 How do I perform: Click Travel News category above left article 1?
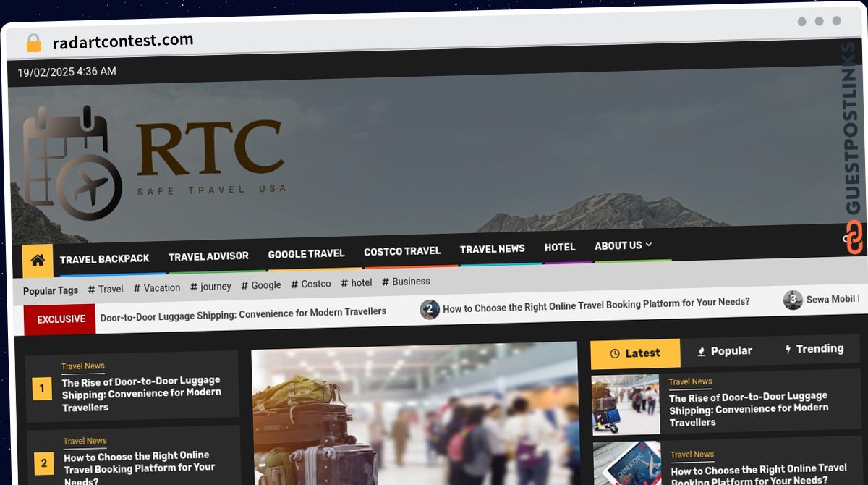82,366
